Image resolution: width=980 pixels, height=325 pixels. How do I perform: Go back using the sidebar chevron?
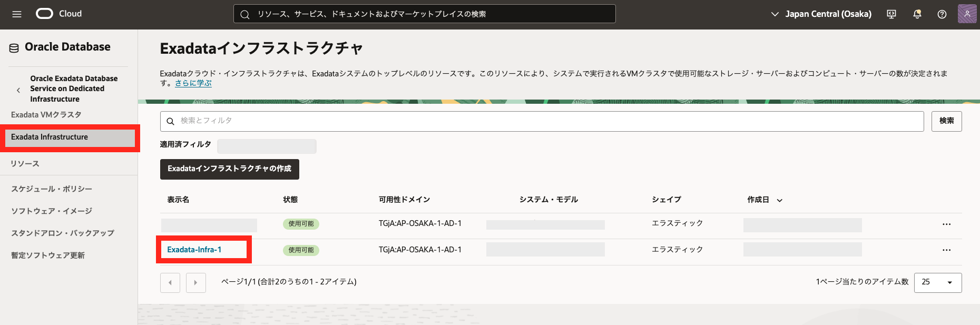[18, 90]
